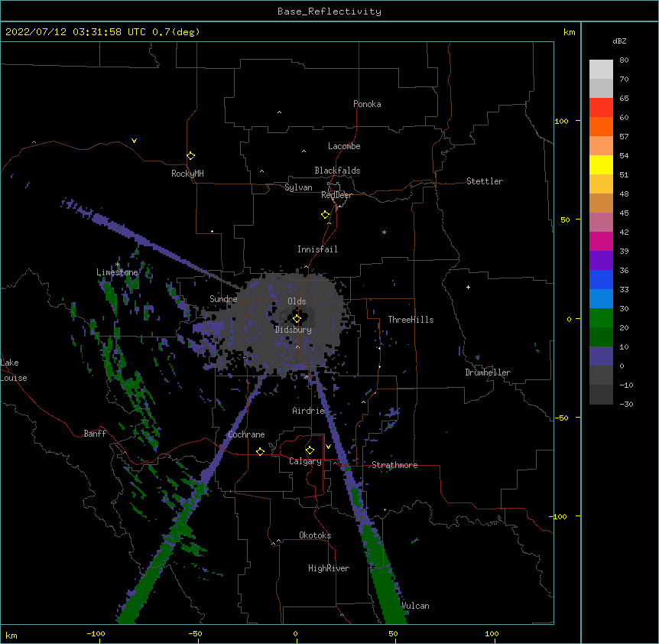Click the white plus marker north of Drumheller
This screenshot has width=659, height=644.
pyautogui.click(x=468, y=287)
